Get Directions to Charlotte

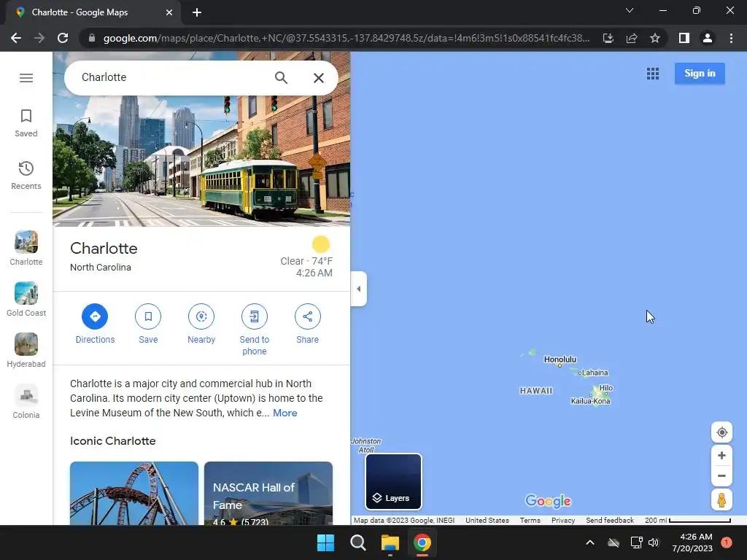pyautogui.click(x=95, y=324)
